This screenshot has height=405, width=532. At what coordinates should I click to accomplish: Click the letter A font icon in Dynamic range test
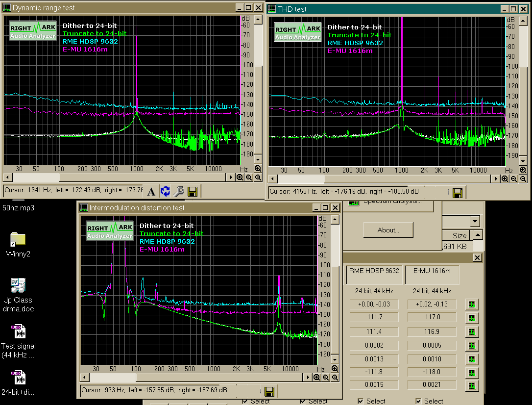151,191
